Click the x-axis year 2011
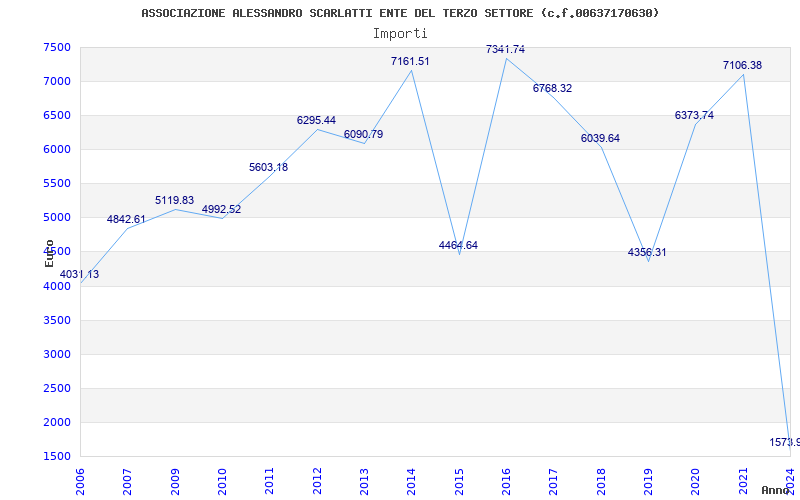The height and width of the screenshot is (500, 800). 270,481
